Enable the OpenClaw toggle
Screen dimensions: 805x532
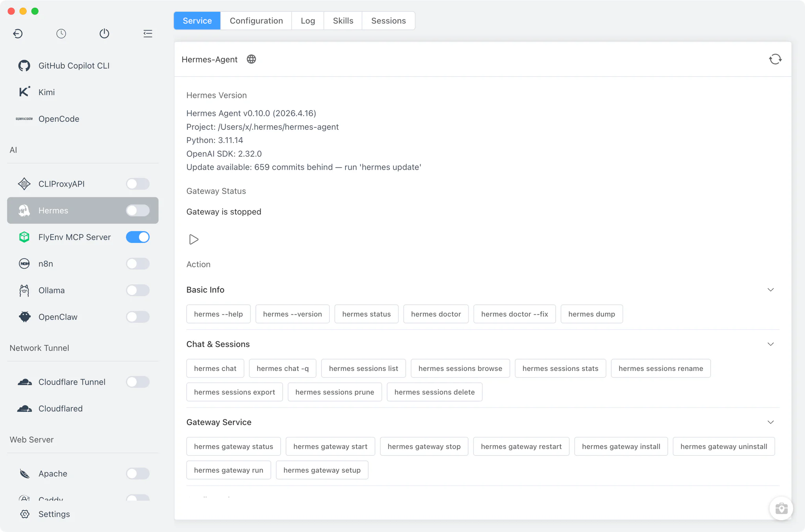tap(138, 317)
